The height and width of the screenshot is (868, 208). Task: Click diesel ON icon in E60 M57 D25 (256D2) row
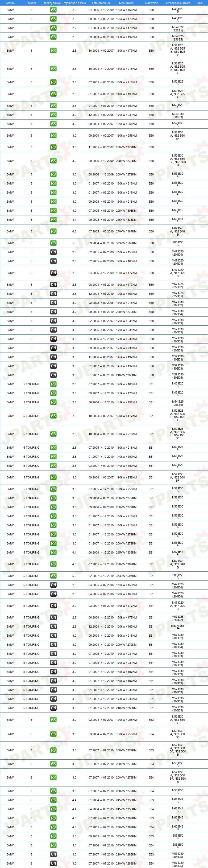click(53, 285)
